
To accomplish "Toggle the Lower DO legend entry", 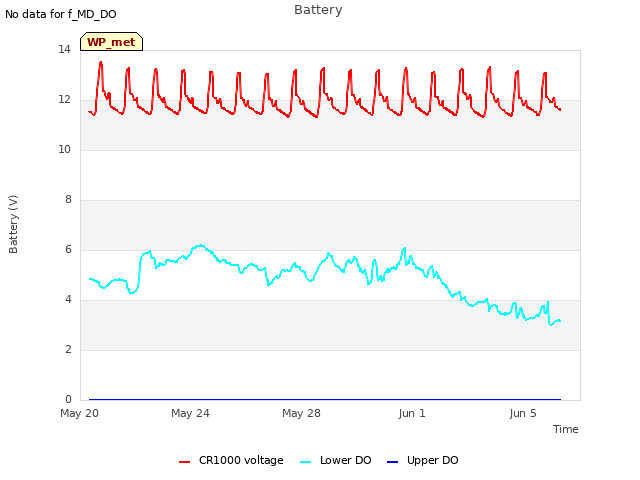I will coord(336,460).
